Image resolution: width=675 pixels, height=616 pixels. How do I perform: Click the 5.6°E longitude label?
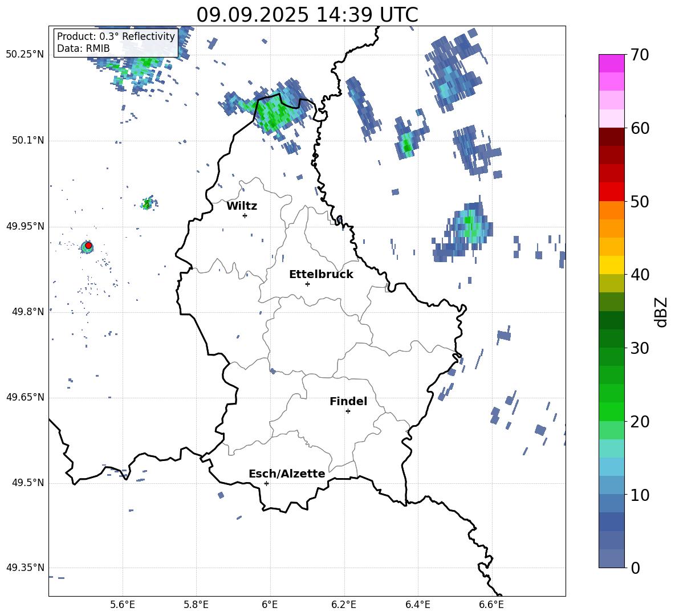[123, 605]
